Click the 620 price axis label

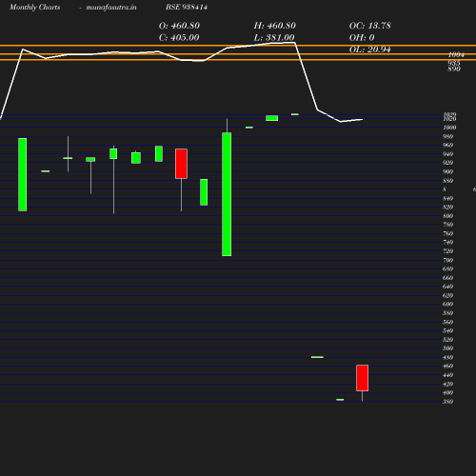pyautogui.click(x=447, y=295)
